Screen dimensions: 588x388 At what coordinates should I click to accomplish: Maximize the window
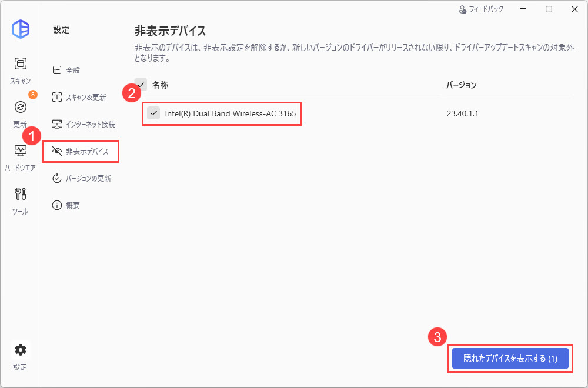pos(549,9)
